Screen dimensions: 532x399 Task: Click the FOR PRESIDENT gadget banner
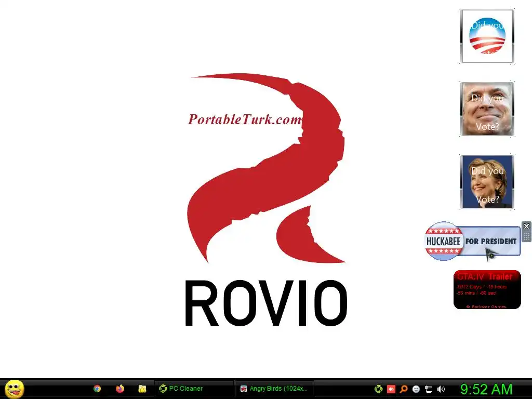490,241
